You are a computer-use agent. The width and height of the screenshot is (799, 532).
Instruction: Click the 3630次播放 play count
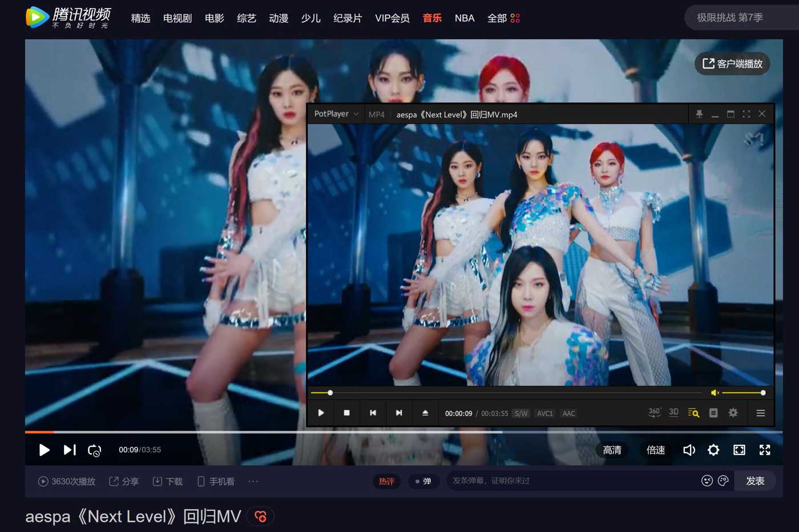(67, 481)
